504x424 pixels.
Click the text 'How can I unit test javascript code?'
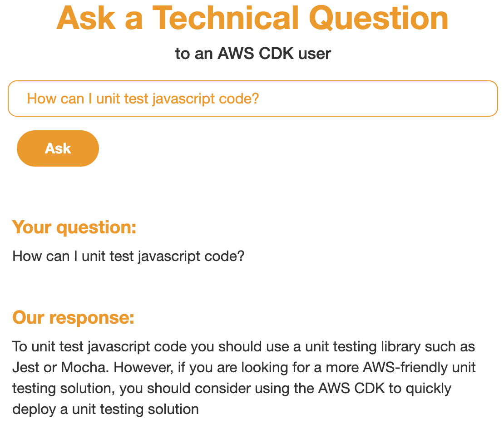coord(143,98)
